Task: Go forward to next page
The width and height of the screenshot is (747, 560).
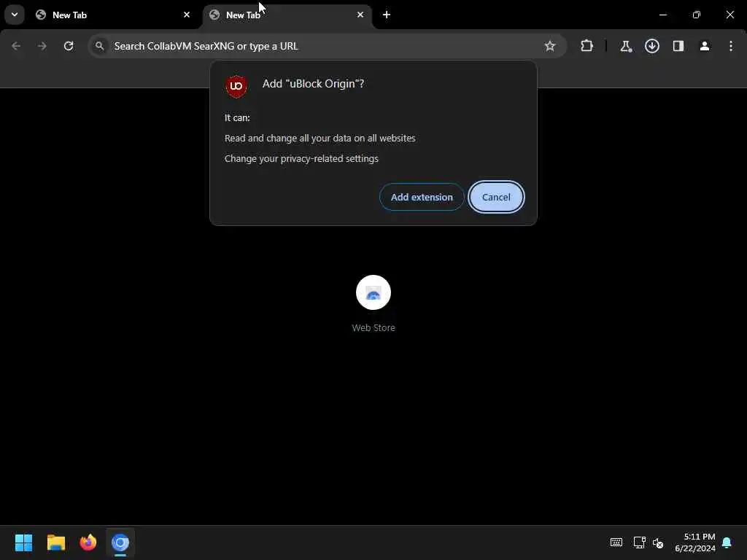Action: [42, 46]
